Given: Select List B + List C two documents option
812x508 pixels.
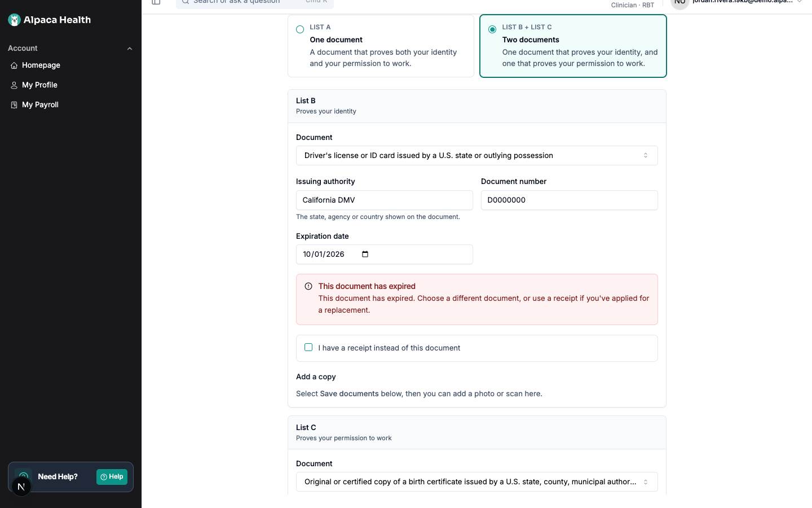Looking at the screenshot, I should click(573, 46).
